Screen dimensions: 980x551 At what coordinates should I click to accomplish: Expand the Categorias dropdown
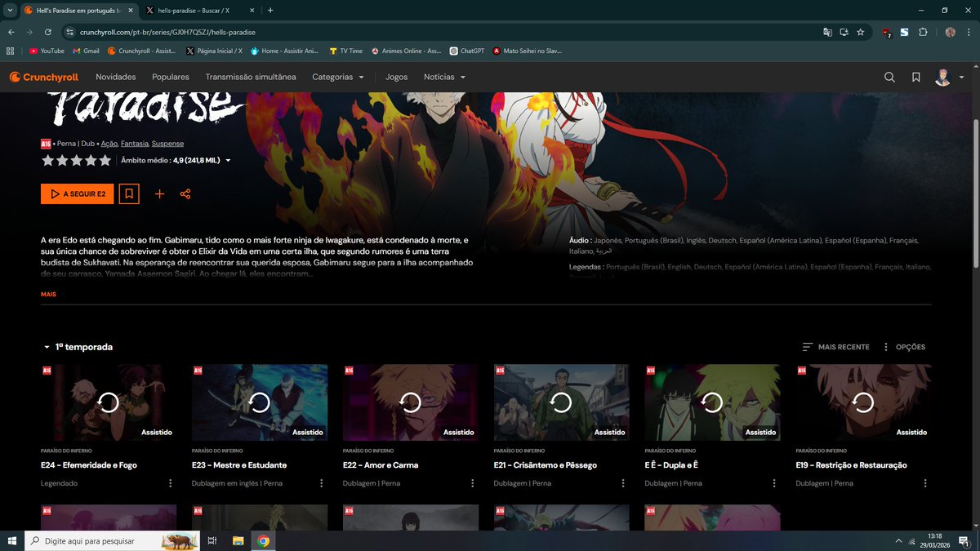coord(338,77)
